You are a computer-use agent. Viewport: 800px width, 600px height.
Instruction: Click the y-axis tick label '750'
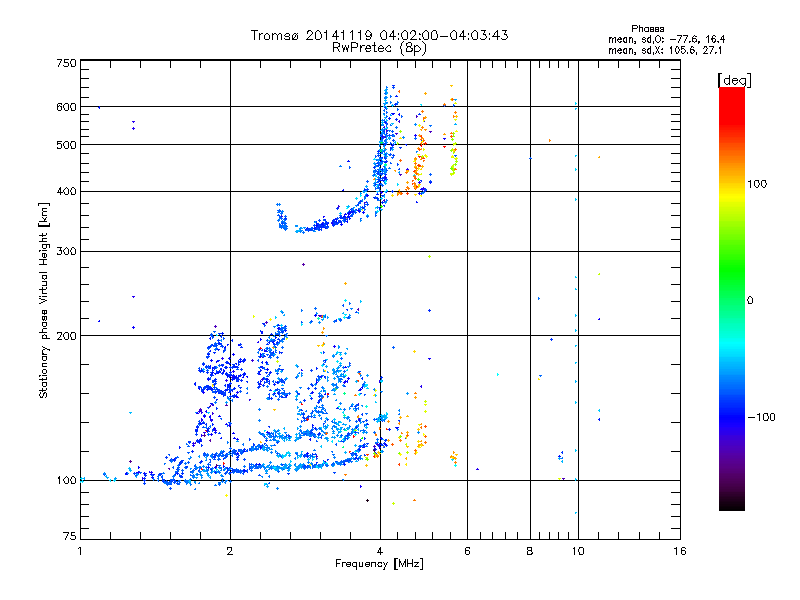point(66,63)
